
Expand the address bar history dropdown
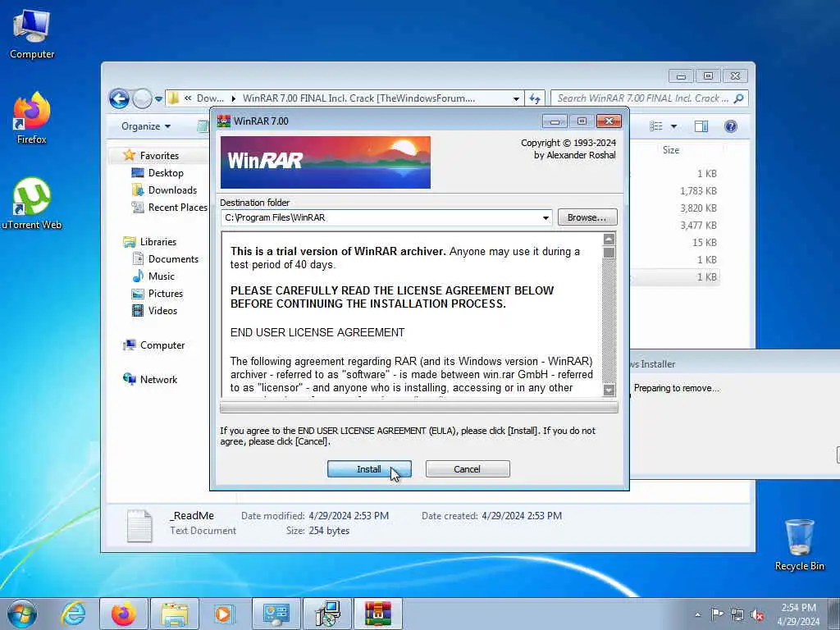point(515,98)
